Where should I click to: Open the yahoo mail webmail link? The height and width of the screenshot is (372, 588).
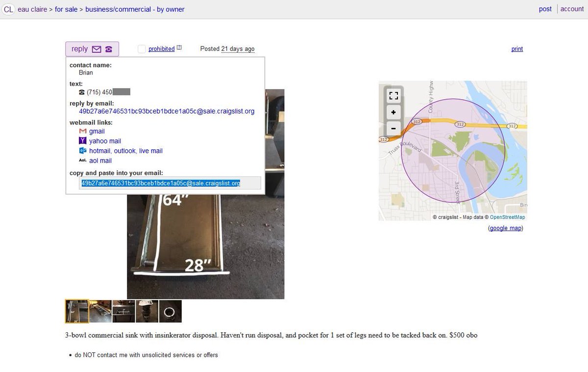pos(105,141)
